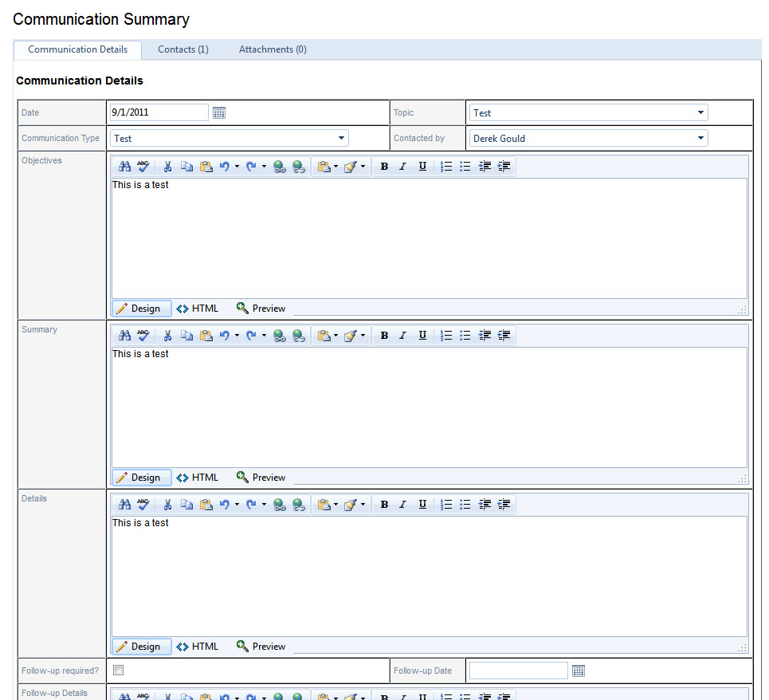
Task: Toggle Underline in Summary editor
Action: (422, 336)
